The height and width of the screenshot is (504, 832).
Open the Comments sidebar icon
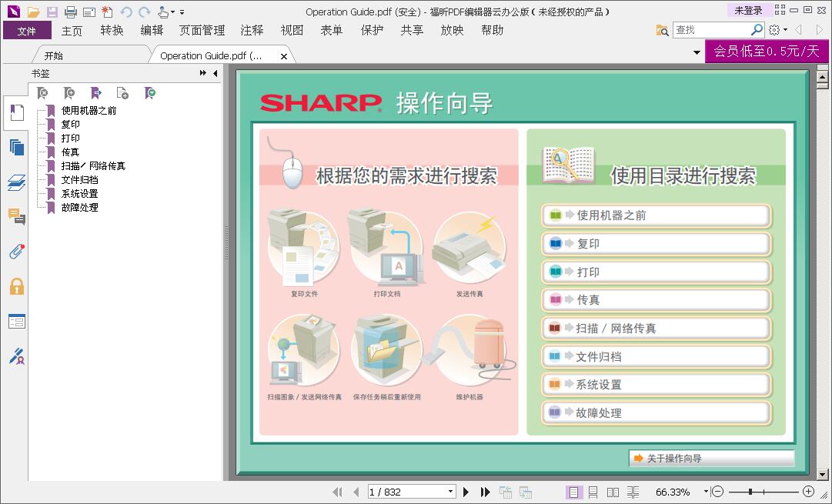coord(16,216)
